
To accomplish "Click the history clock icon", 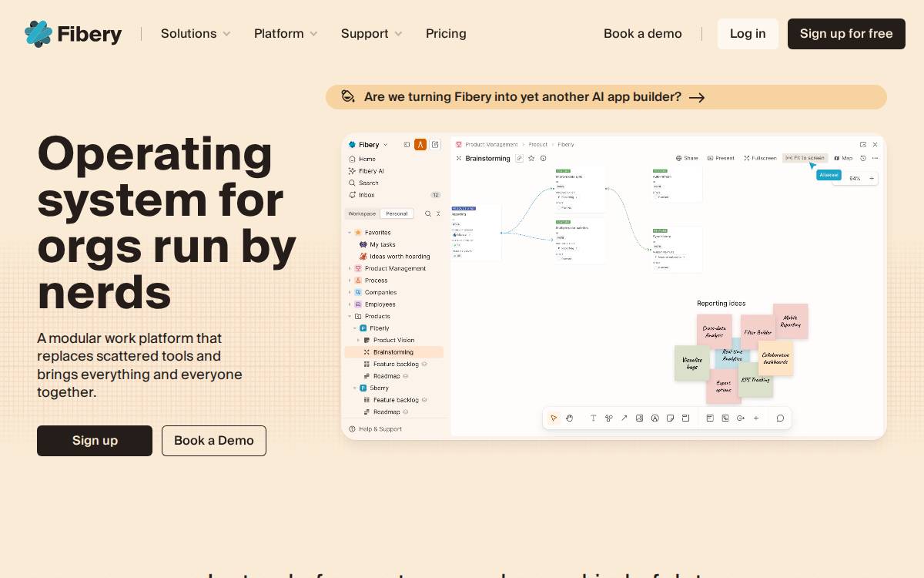I will pyautogui.click(x=863, y=158).
